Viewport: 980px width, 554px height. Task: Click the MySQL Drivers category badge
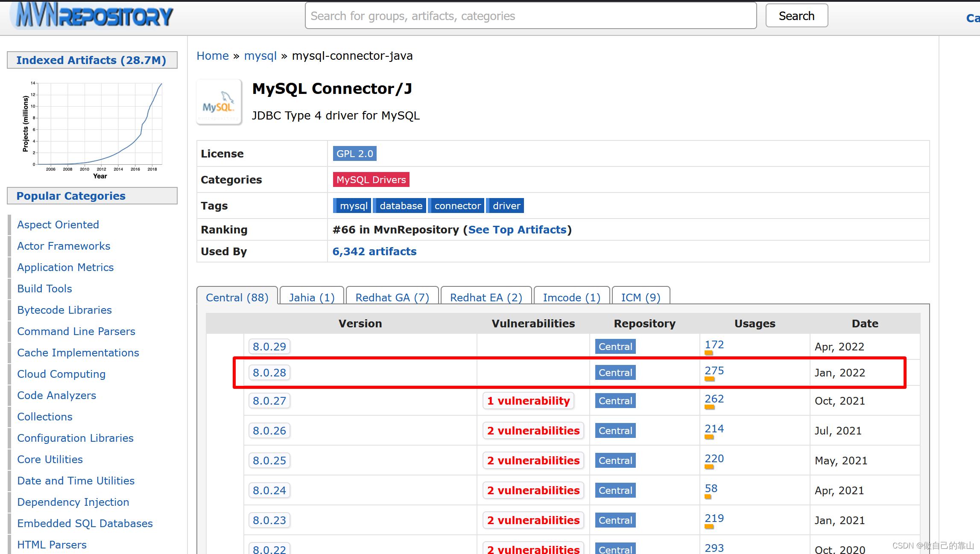coord(371,180)
